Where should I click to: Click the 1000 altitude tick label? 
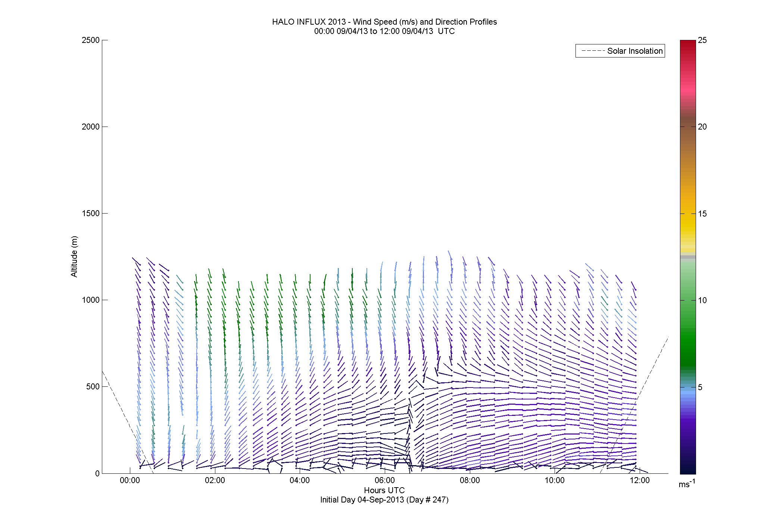[91, 300]
